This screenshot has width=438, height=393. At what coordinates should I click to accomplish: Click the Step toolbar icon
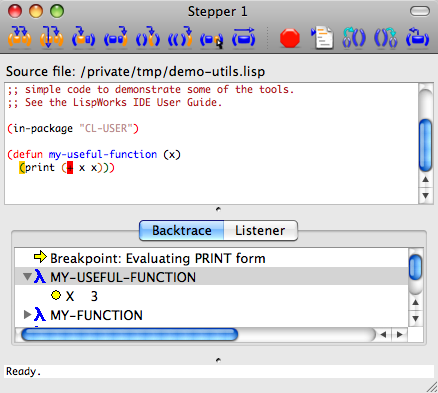(20, 38)
